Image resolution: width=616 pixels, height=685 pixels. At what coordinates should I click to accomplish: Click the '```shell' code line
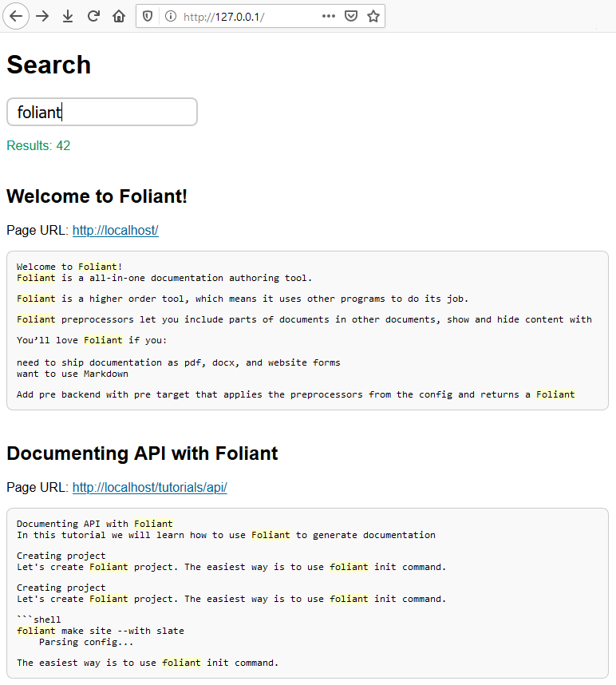pos(39,620)
